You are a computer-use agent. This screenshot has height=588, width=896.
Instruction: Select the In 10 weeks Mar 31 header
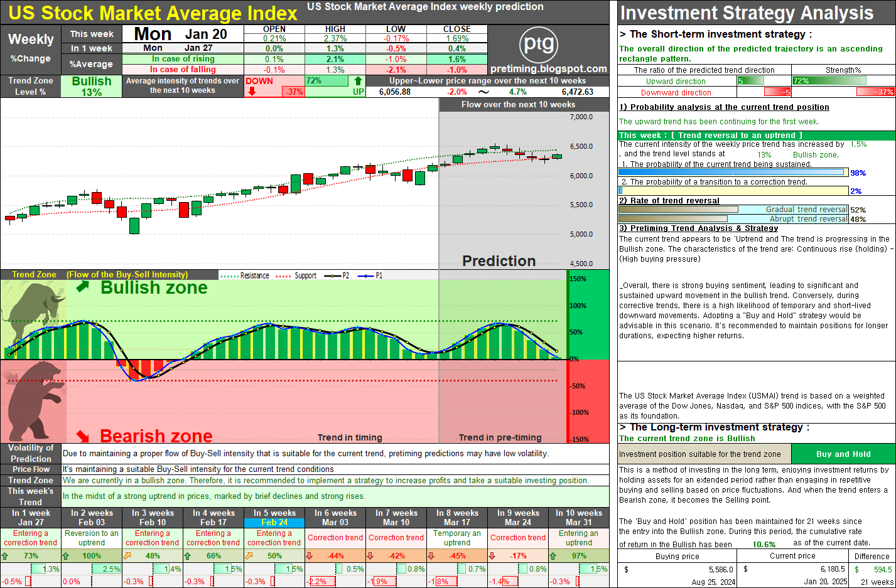click(x=578, y=518)
